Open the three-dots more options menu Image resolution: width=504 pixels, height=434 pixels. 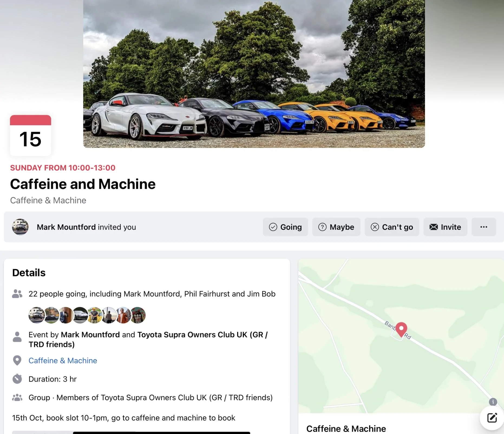pos(484,227)
